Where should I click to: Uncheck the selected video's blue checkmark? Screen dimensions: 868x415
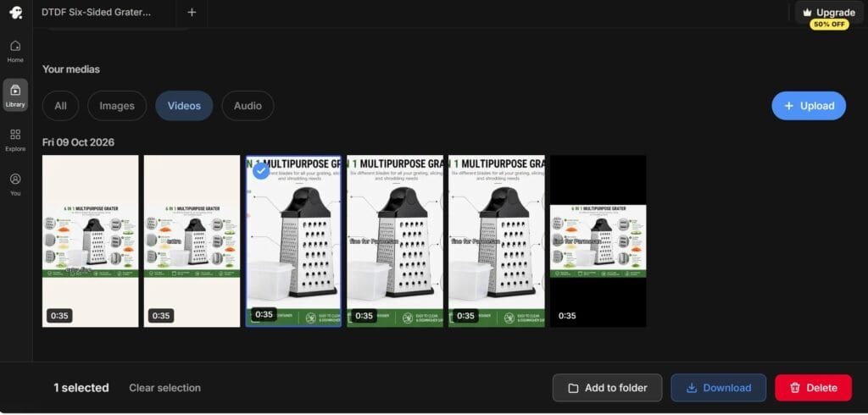point(261,171)
